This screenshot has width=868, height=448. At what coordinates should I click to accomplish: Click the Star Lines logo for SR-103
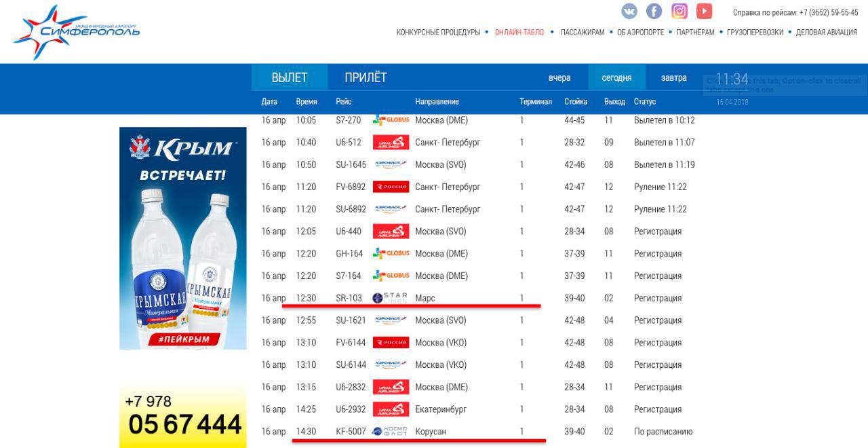(390, 298)
